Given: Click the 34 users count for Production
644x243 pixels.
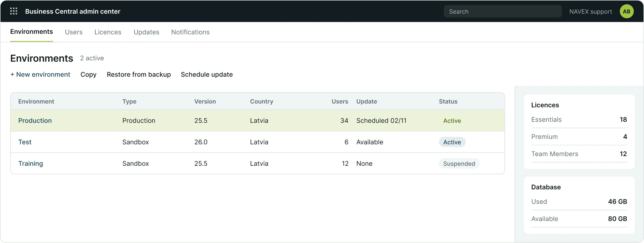Looking at the screenshot, I should click(x=344, y=121).
